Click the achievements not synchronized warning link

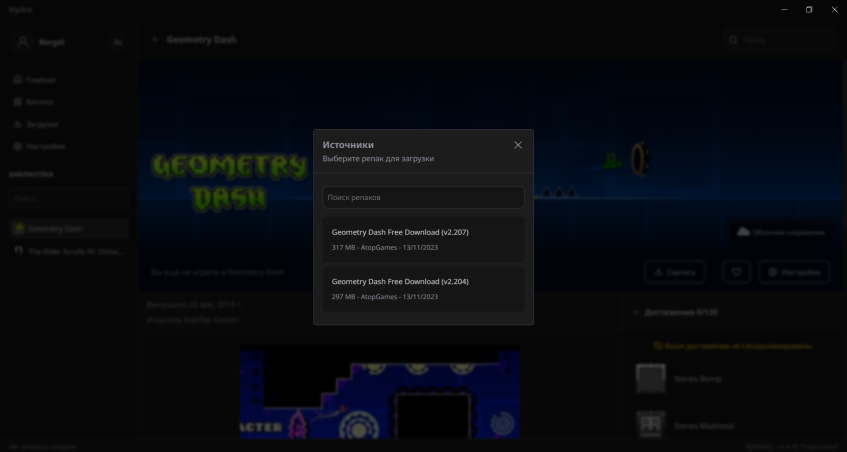(x=732, y=346)
